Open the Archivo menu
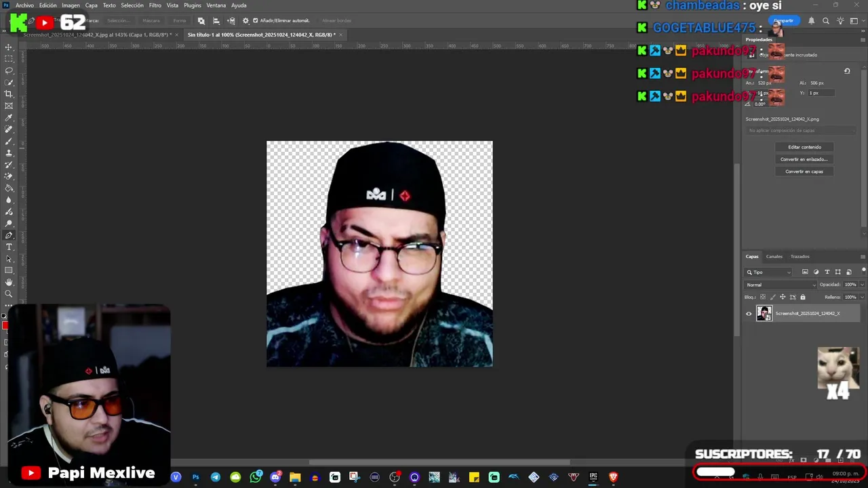Screen dimensions: 868x488 24,5
